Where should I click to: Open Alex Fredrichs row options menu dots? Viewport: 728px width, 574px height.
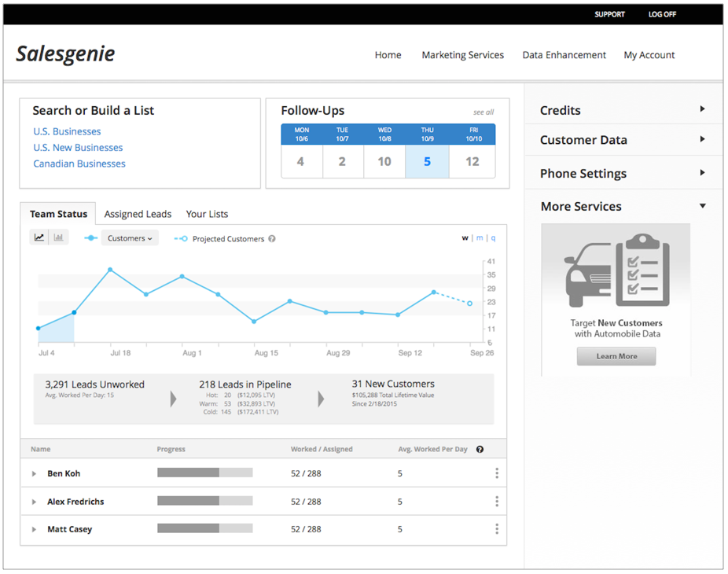(x=497, y=502)
